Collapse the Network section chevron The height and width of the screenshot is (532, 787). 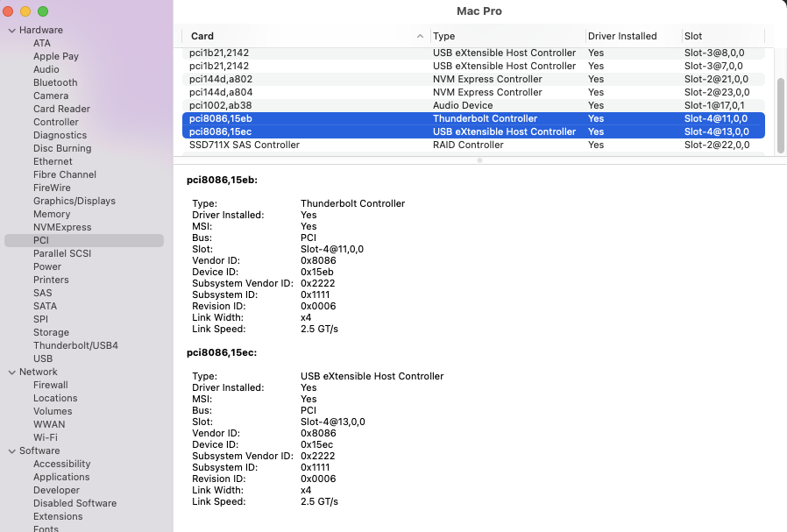[12, 372]
